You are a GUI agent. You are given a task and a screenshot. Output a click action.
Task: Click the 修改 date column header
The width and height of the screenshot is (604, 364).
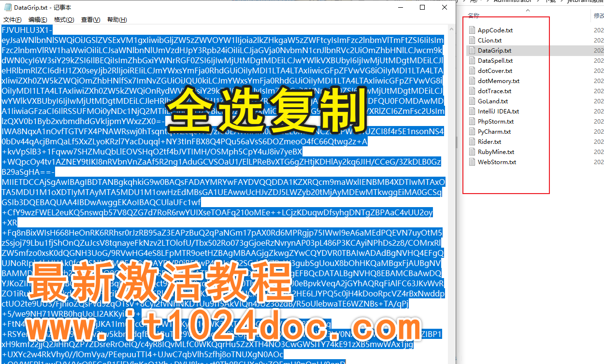[598, 16]
